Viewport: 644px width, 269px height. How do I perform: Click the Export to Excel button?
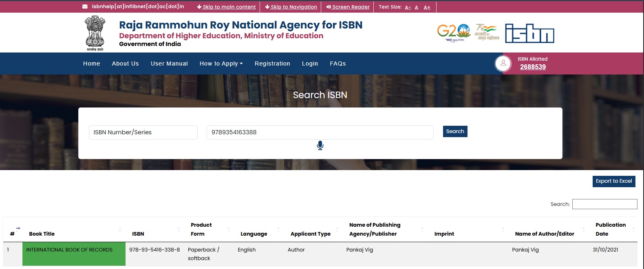tap(613, 181)
